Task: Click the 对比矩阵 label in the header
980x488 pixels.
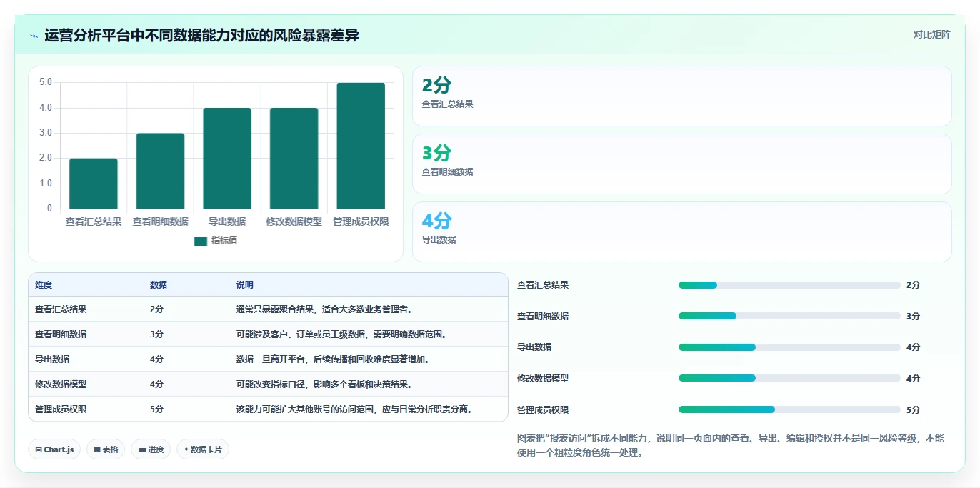Action: [x=932, y=34]
